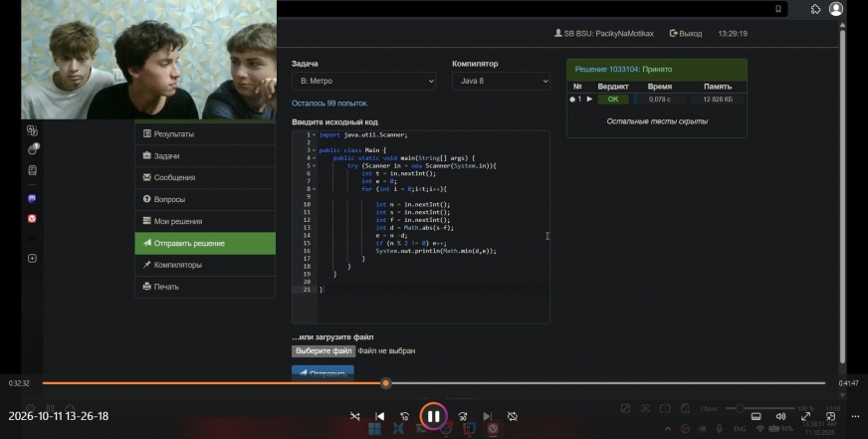
Task: Open Результаты in the side menu
Action: pyautogui.click(x=205, y=134)
